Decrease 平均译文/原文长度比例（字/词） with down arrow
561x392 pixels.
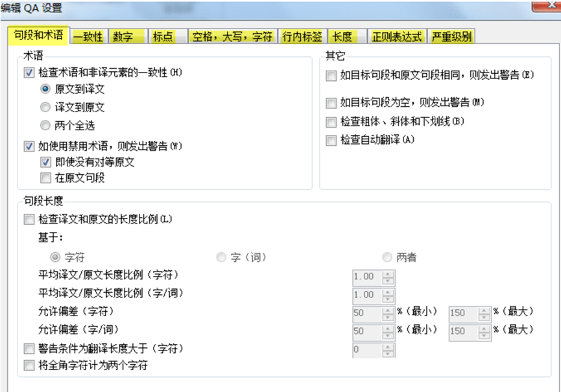388,299
